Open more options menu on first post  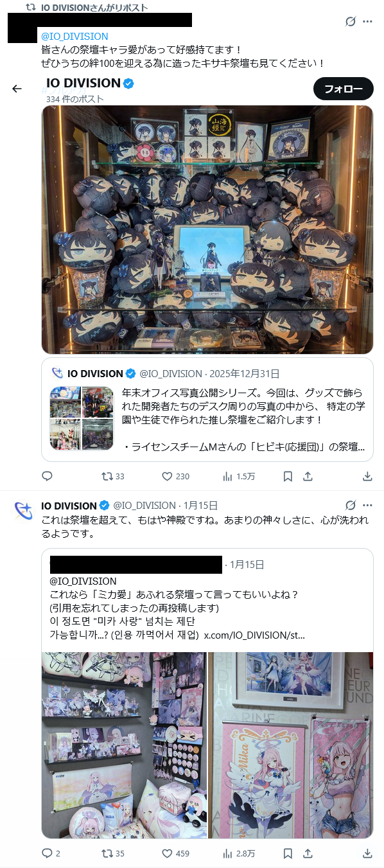pyautogui.click(x=367, y=21)
